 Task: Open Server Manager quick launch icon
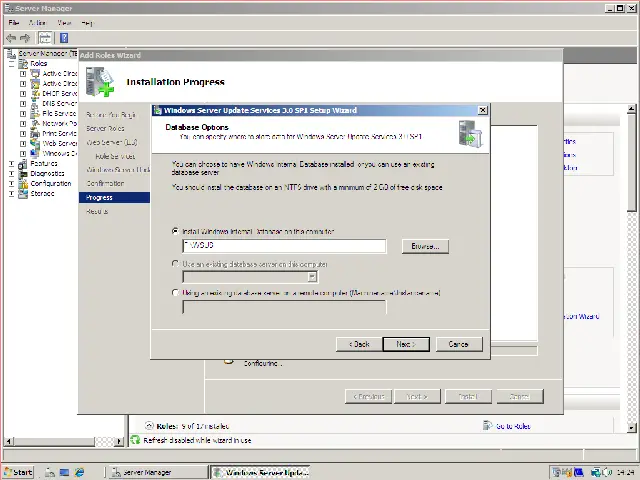click(x=49, y=472)
